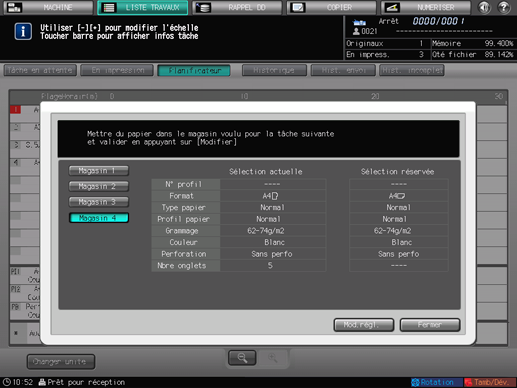The width and height of the screenshot is (517, 388).
Task: Open the NUMERISER tab
Action: 426,7
